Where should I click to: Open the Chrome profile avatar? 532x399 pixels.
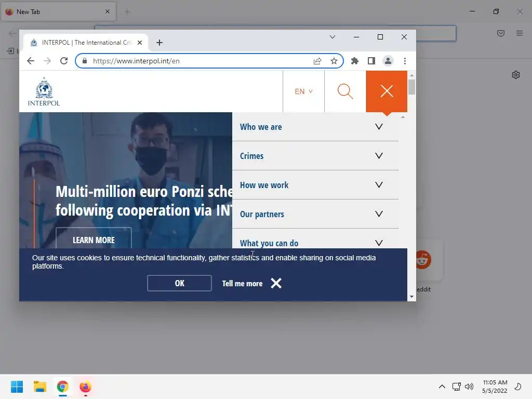388,61
